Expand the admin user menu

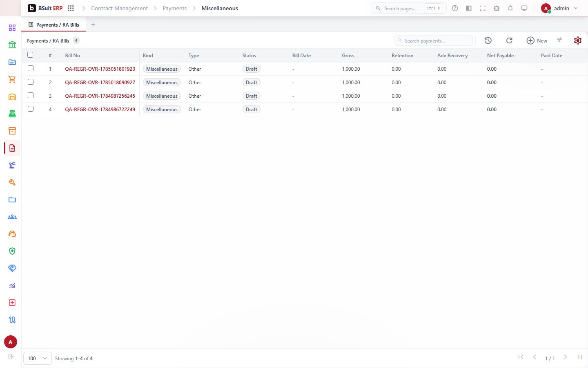(x=559, y=8)
